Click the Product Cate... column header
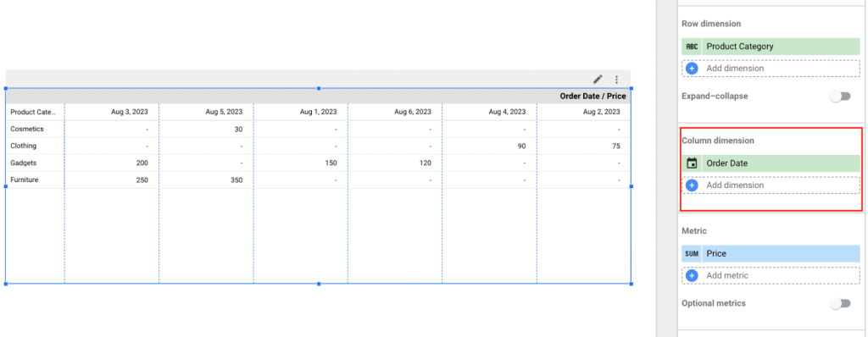 (x=33, y=112)
